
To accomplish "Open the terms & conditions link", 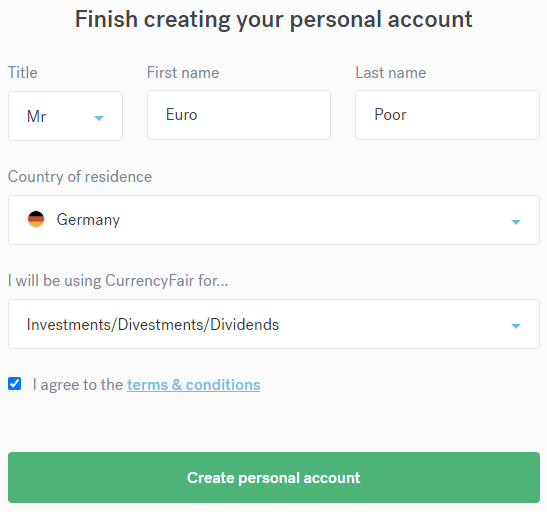I will tap(194, 385).
